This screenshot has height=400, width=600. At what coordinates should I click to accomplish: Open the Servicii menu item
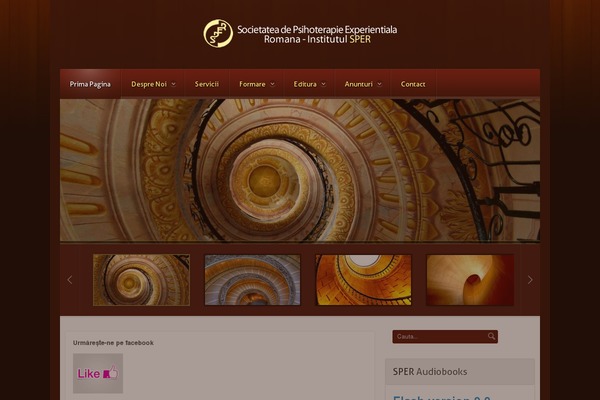pos(207,84)
